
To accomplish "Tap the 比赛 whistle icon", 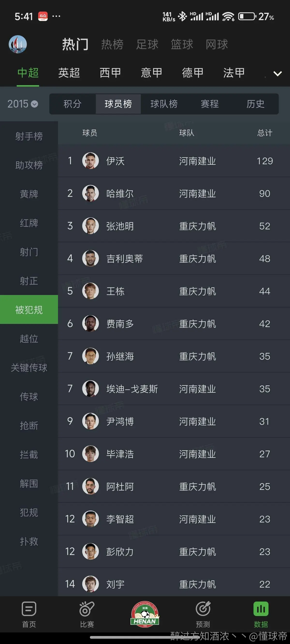I will pyautogui.click(x=87, y=609).
